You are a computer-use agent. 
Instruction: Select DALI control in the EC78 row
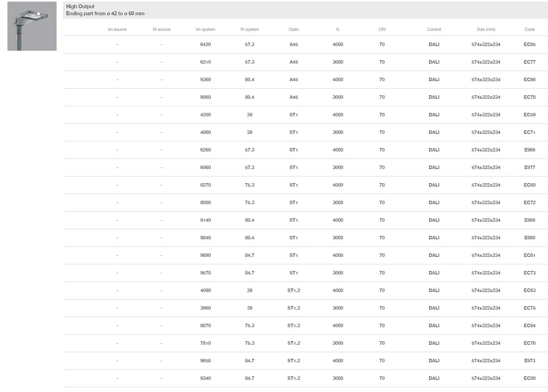pyautogui.click(x=434, y=97)
